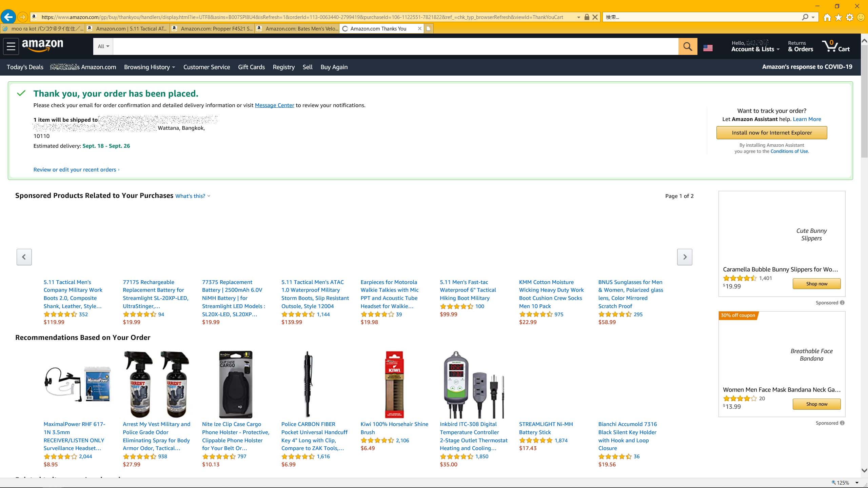Open Nite Ize Clip Case thumbnail

(x=236, y=384)
